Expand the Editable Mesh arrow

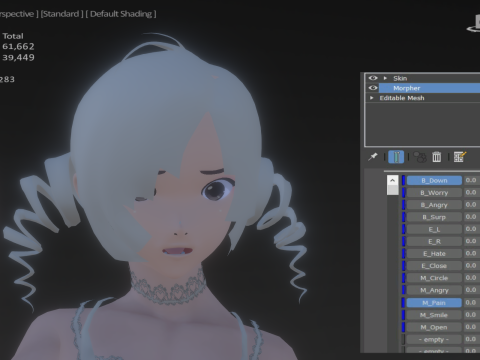[x=371, y=98]
